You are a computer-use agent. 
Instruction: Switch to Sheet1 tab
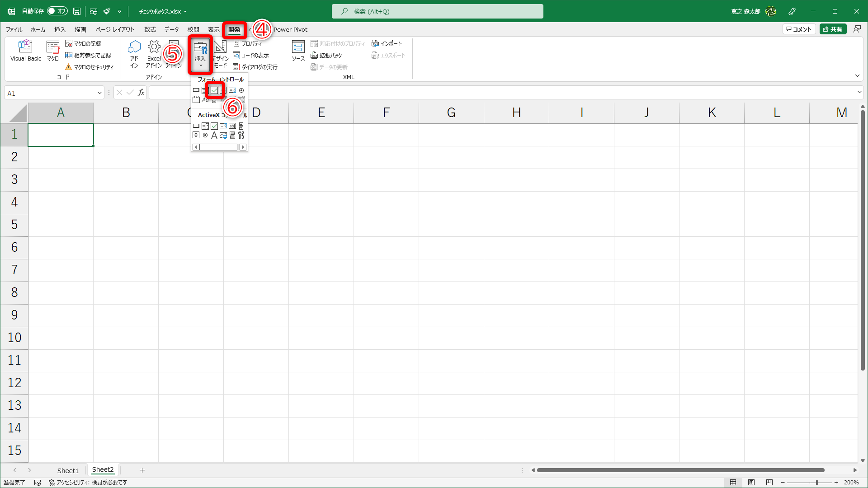[x=68, y=470]
